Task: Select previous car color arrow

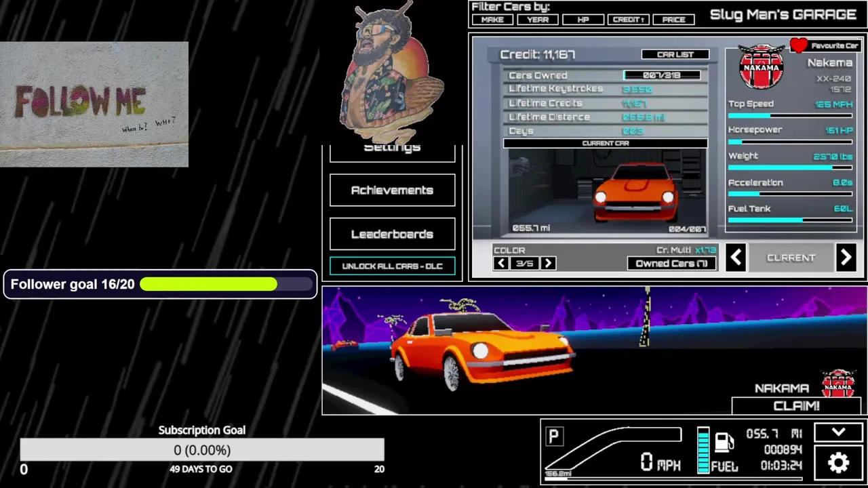Action: coord(501,264)
